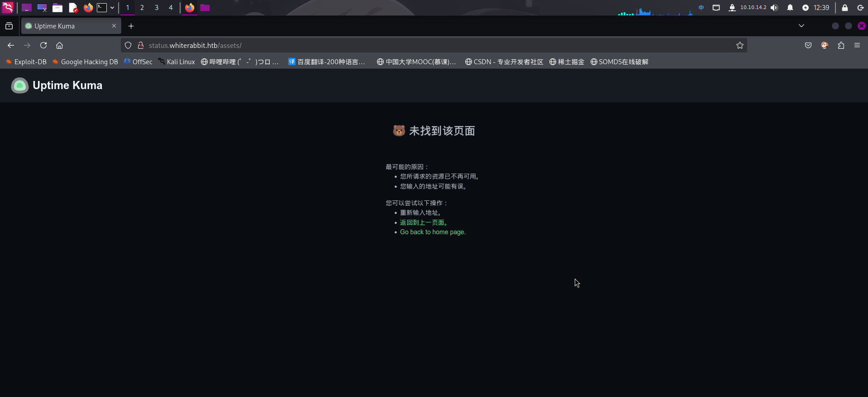Open the purple terminal panel launcher
The width and height of the screenshot is (868, 397).
27,8
